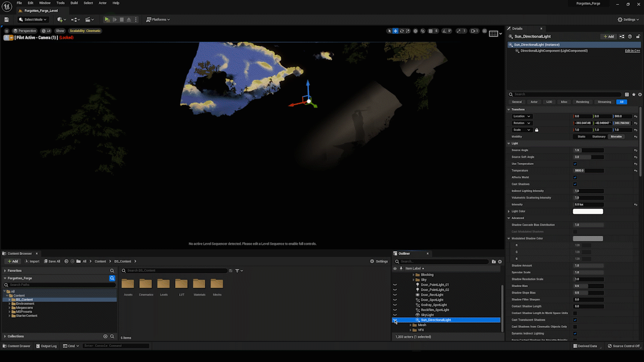Select the rotate transform tool in viewport
Screen dimensions: 644x362
(401, 31)
